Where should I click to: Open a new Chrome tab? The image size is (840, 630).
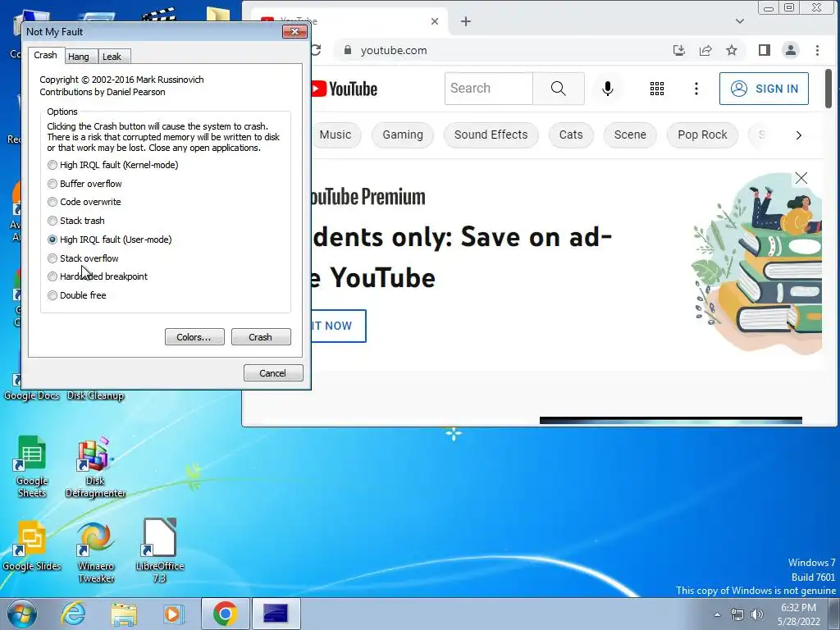466,21
